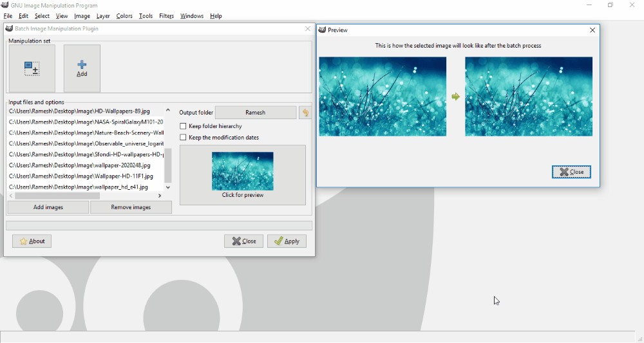Open the Select menu

(x=42, y=16)
